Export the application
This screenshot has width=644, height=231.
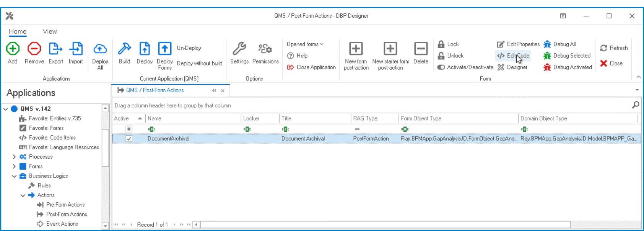click(x=56, y=53)
